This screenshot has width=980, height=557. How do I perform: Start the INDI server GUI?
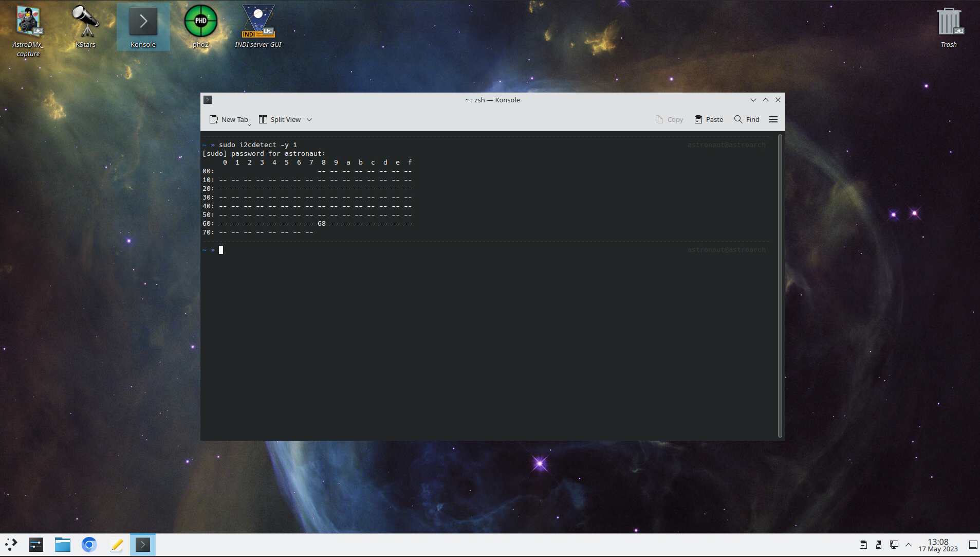pos(258,23)
